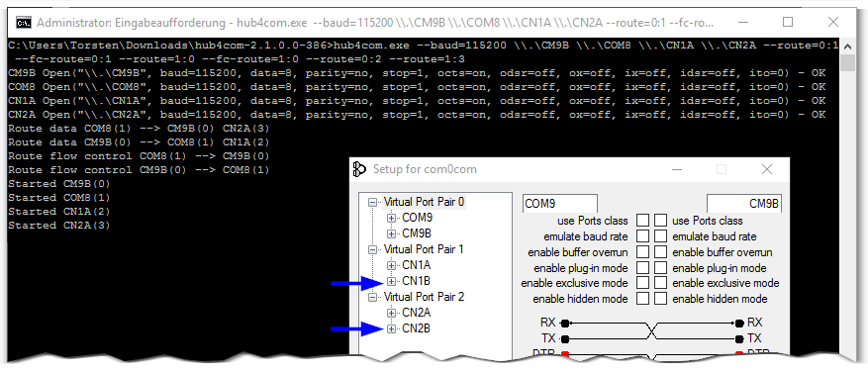
Task: Click the COM9 port name field
Action: click(x=559, y=203)
